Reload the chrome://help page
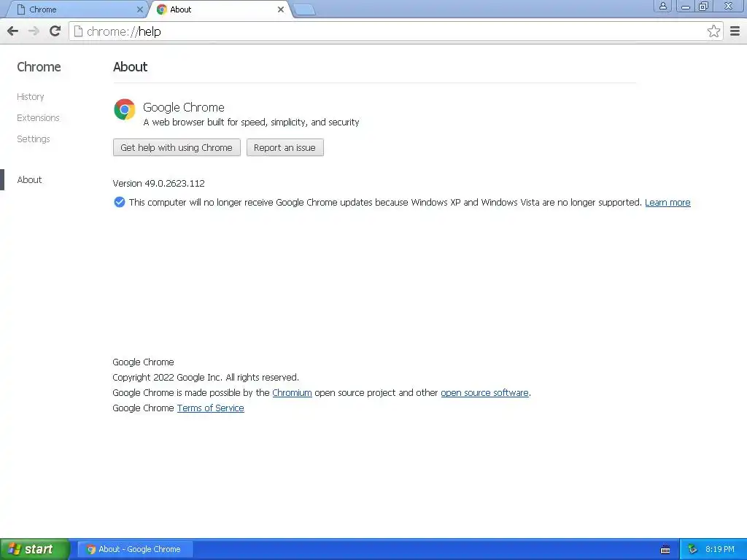 (x=55, y=31)
